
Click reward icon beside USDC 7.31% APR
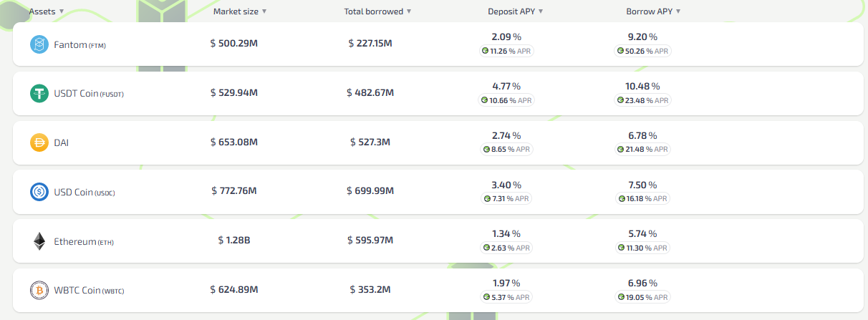point(487,198)
